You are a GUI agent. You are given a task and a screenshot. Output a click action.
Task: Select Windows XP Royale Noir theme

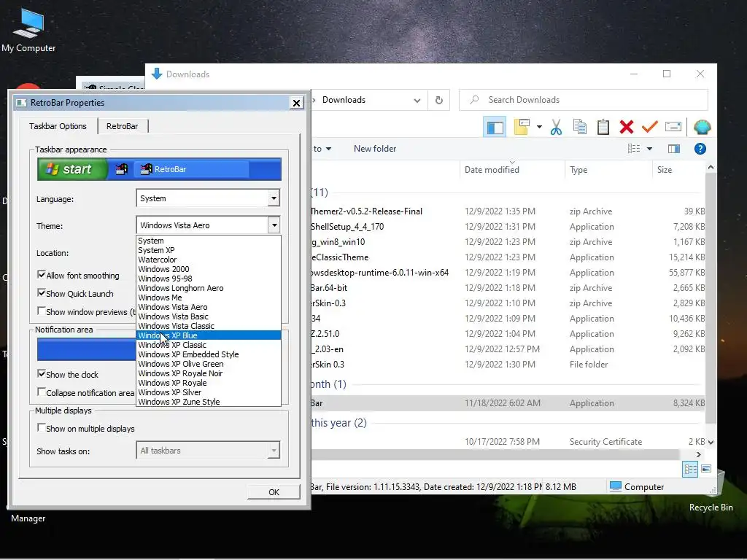tap(208, 373)
